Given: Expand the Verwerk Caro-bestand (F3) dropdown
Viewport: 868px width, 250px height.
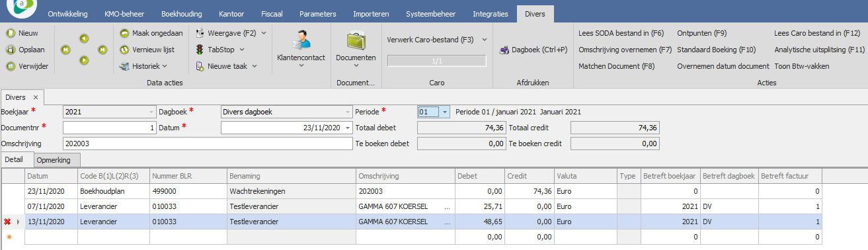Looking at the screenshot, I should click(485, 40).
